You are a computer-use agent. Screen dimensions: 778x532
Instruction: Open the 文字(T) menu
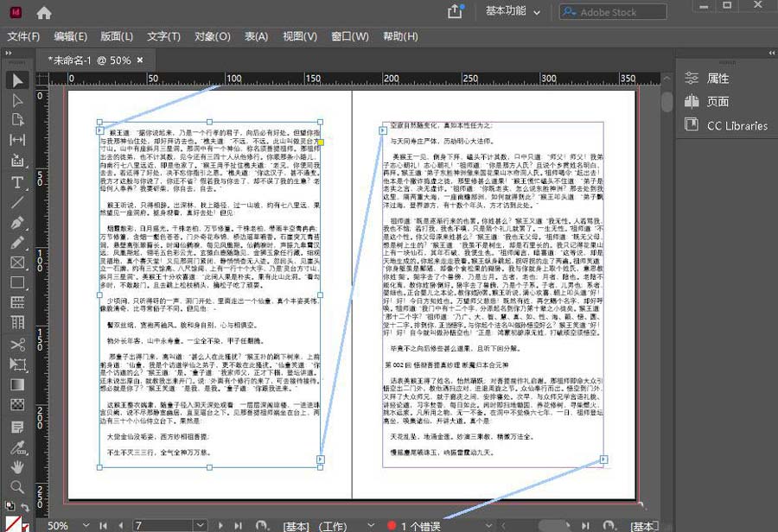tap(163, 36)
